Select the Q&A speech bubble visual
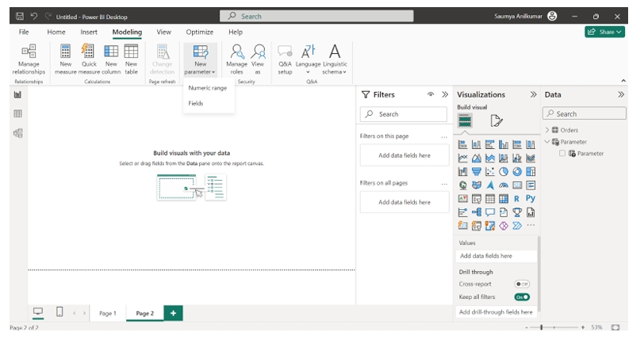 click(x=489, y=212)
